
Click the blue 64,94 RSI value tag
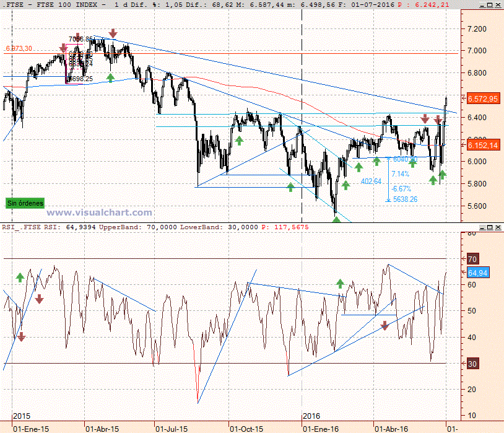click(477, 273)
